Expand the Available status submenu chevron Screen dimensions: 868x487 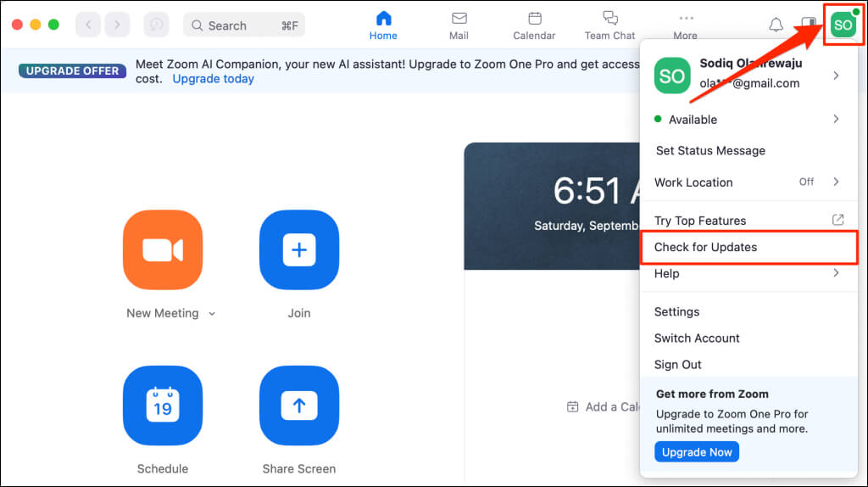pyautogui.click(x=836, y=119)
